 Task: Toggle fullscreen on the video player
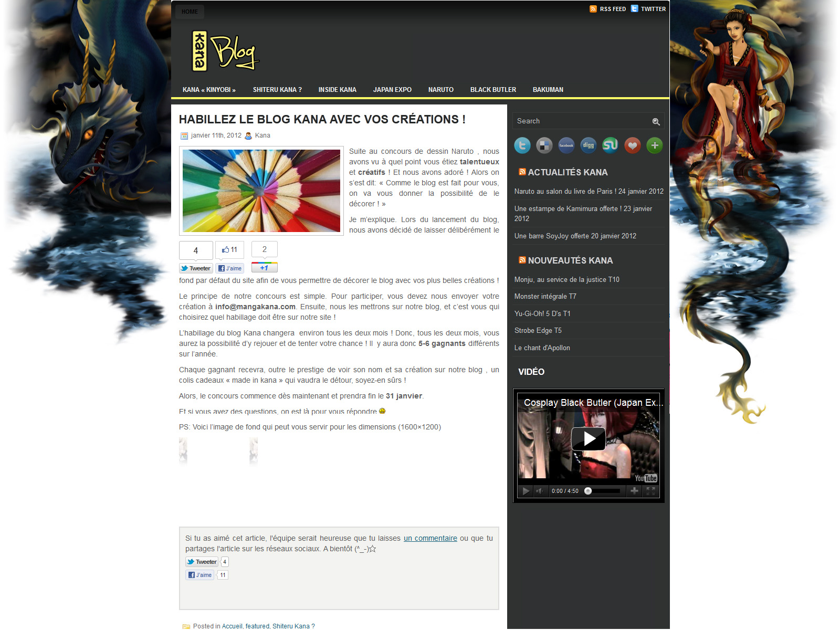650,491
